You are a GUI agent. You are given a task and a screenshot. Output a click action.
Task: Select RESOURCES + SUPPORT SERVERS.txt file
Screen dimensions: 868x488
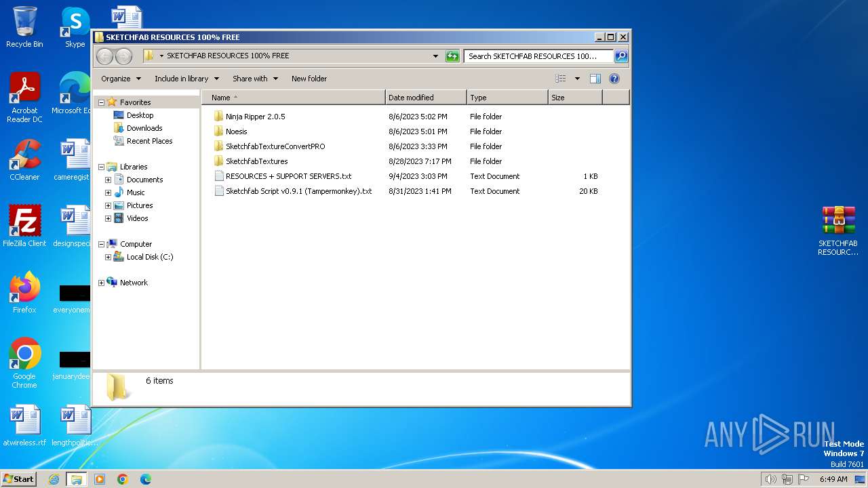[x=288, y=176]
